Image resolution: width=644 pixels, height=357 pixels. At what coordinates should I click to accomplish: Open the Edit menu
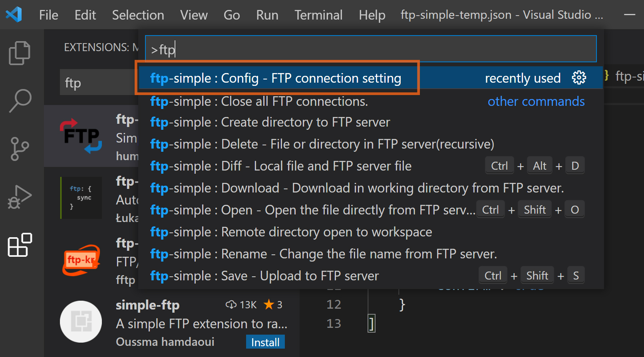(x=85, y=15)
